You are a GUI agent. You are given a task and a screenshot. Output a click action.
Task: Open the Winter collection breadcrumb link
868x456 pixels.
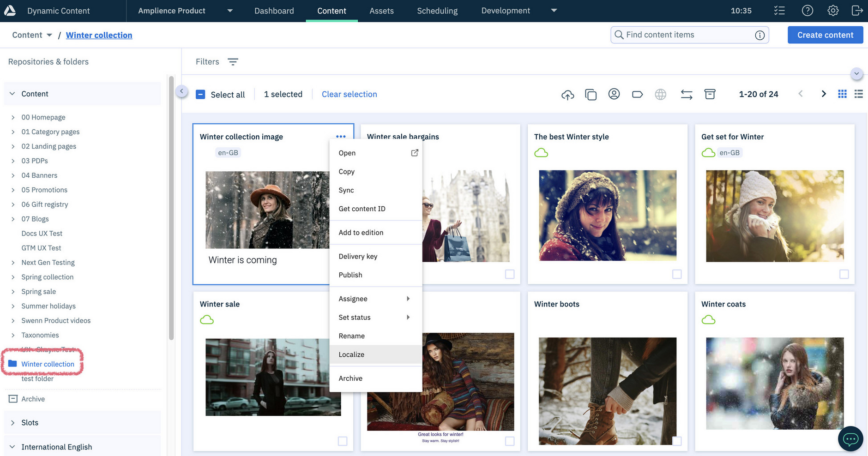[99, 35]
